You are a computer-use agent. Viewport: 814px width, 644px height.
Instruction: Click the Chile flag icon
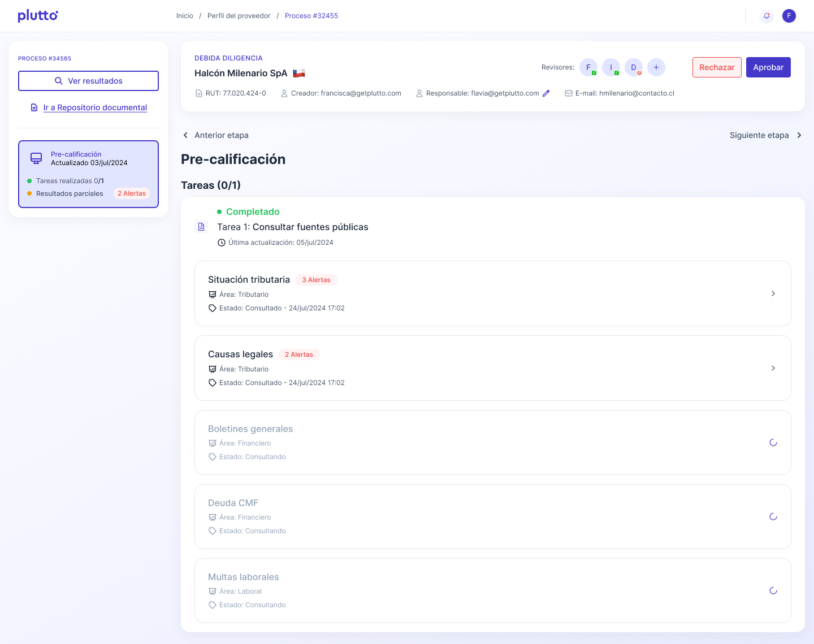point(299,73)
